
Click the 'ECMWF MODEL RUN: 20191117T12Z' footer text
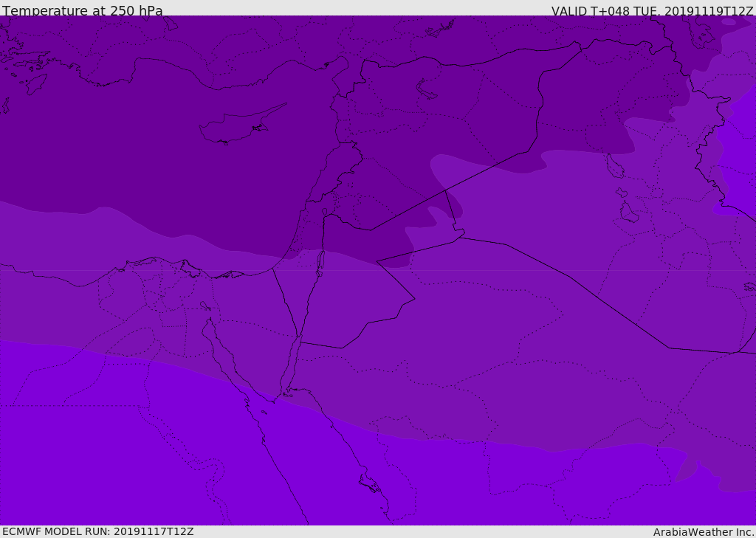(x=98, y=532)
